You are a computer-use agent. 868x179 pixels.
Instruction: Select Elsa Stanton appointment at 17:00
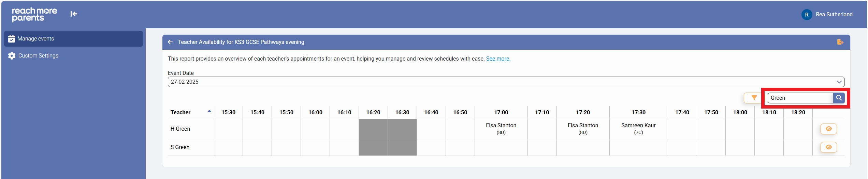(501, 129)
